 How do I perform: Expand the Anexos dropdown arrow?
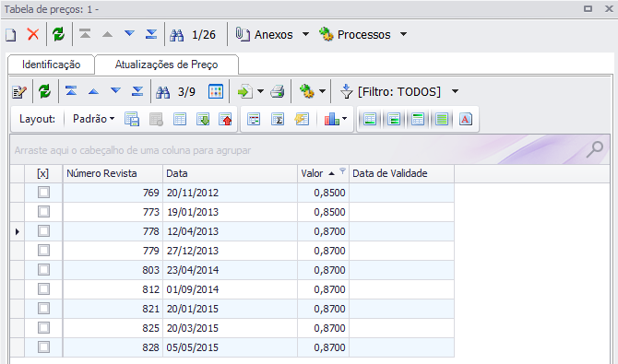coord(305,34)
